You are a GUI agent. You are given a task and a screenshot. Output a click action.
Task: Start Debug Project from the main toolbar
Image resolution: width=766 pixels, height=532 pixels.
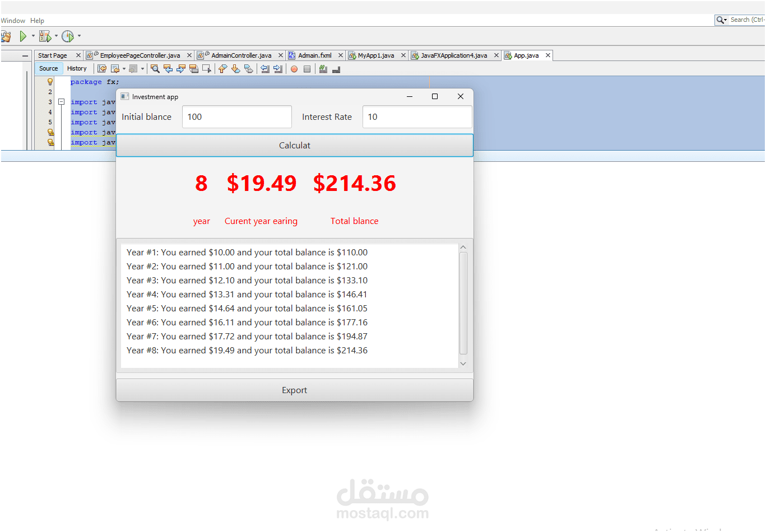pyautogui.click(x=45, y=36)
